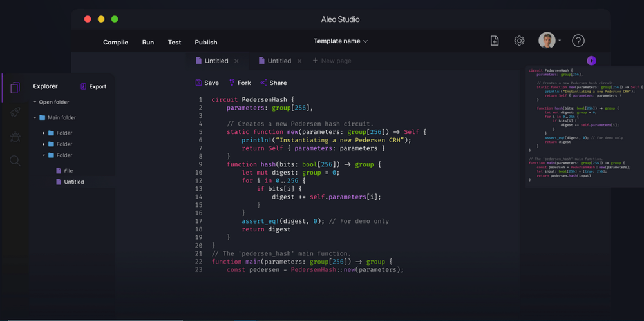Click the 'return digest' code line
Screen dimensions: 644x321
(x=266, y=229)
